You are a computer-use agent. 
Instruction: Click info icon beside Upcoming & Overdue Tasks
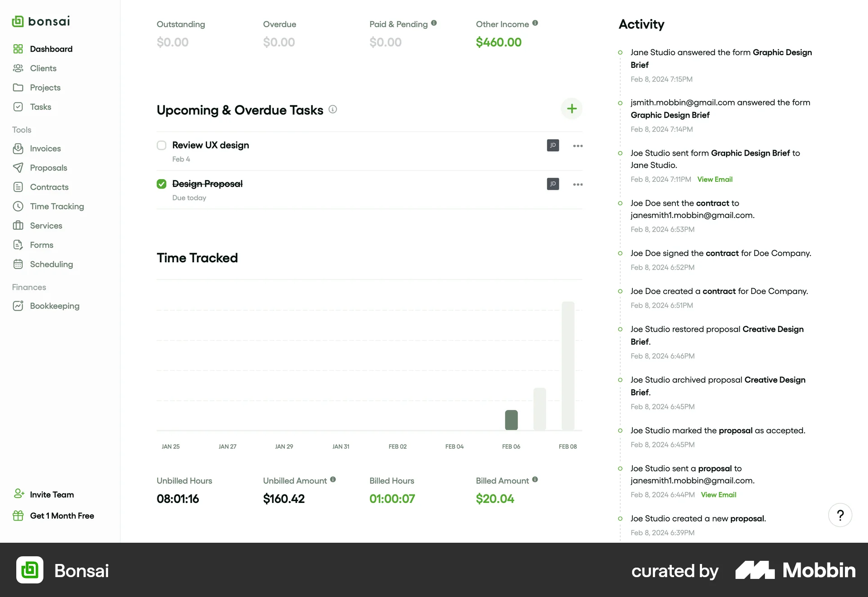tap(333, 109)
